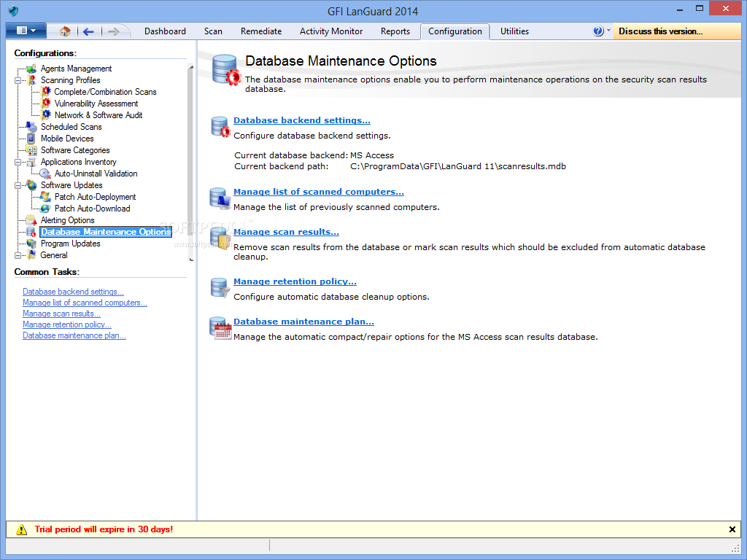Screen dimensions: 747x560
Task: Open the help dropdown arrow
Action: click(608, 30)
